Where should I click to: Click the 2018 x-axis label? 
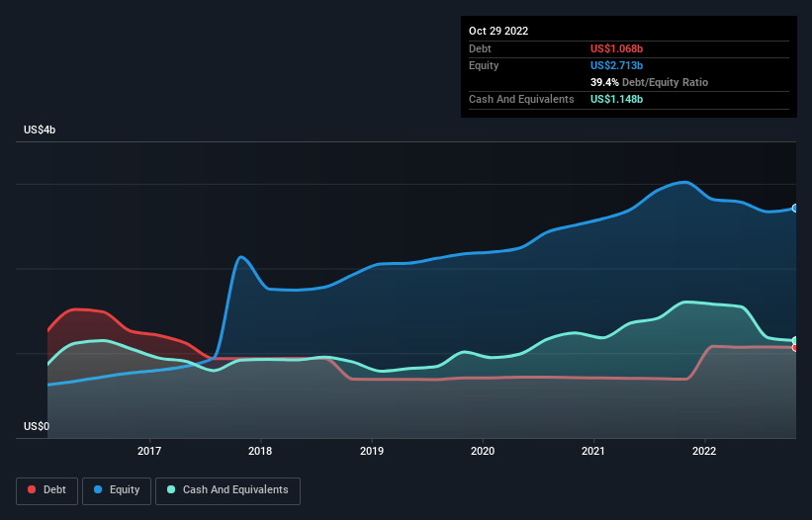pos(260,451)
